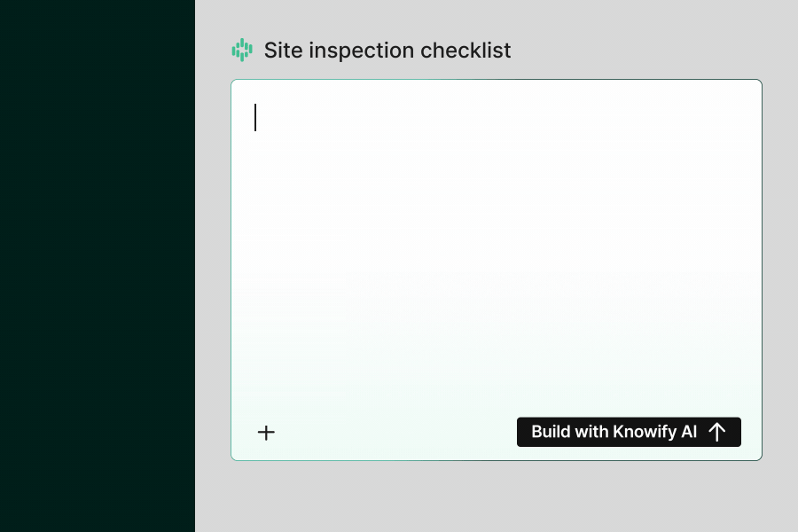Click the Build with Knowify AI button
The image size is (798, 532).
(x=629, y=432)
